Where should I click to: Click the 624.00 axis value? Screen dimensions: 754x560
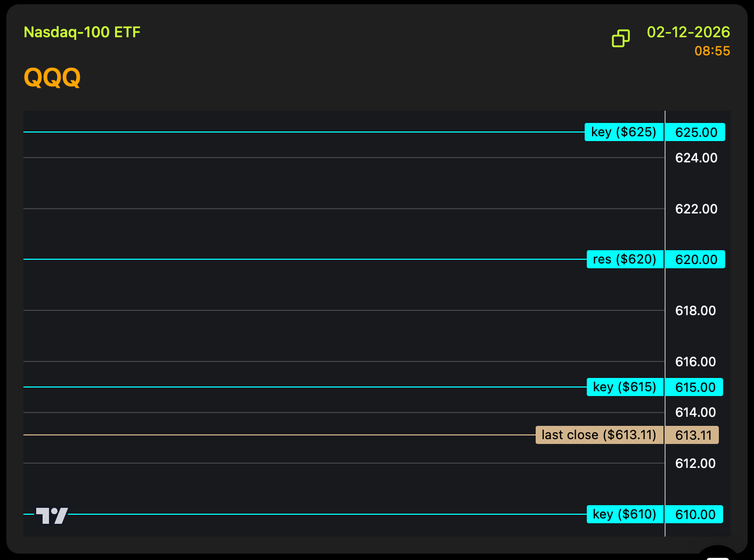(696, 158)
